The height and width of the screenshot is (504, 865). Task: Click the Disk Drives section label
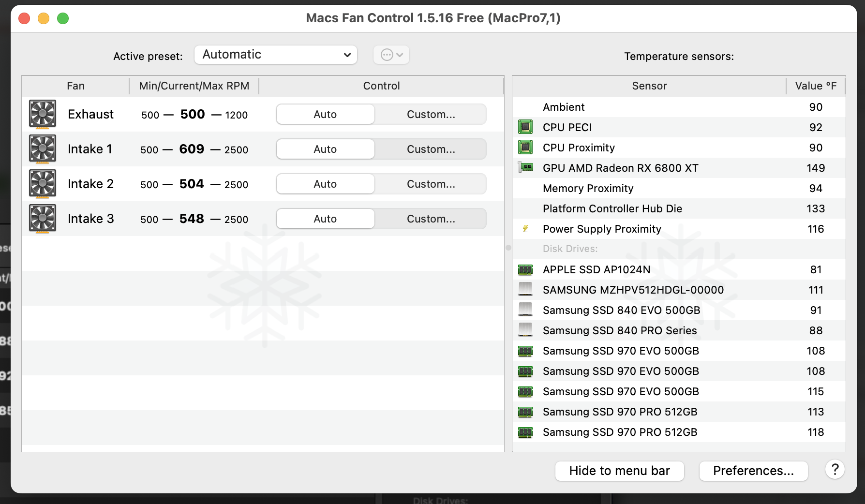[570, 249]
